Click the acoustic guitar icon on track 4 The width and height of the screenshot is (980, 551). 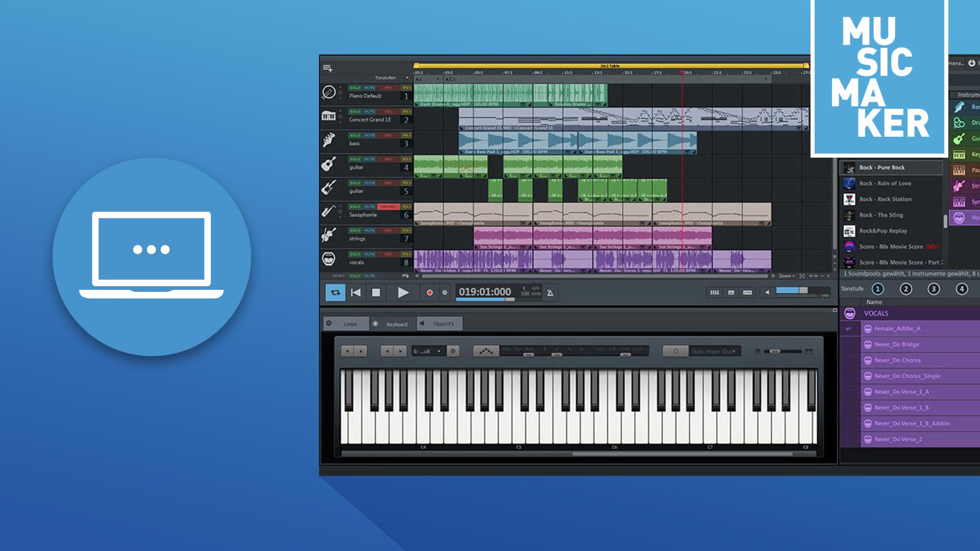329,164
